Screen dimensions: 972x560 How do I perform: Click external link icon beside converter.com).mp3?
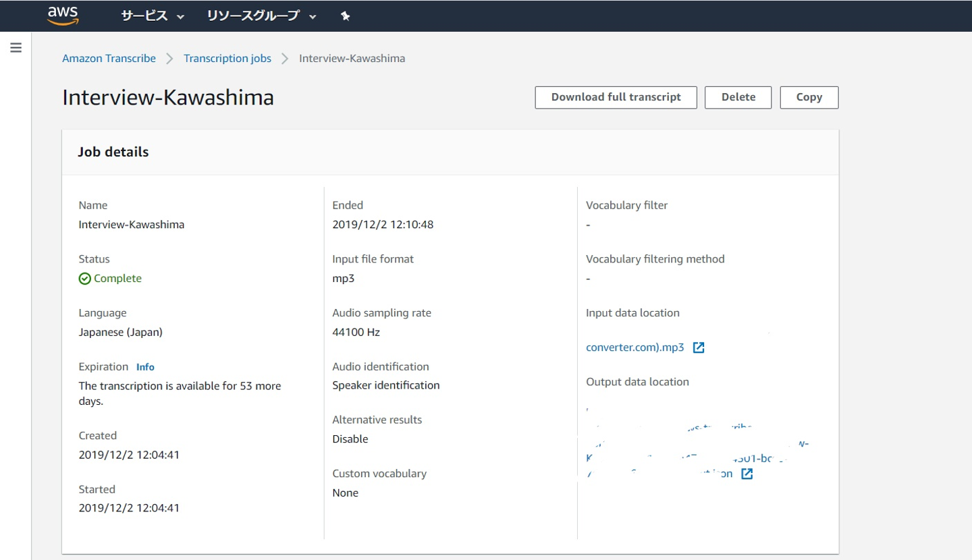coord(699,347)
